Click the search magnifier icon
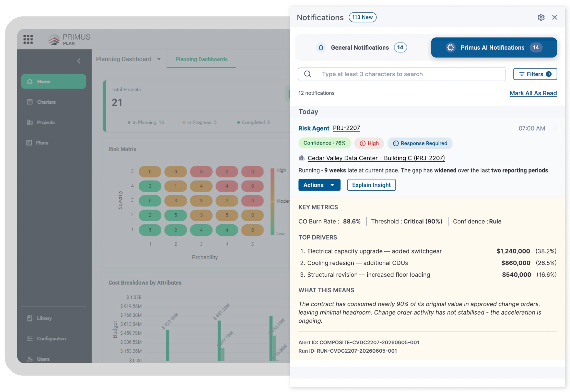This screenshot has width=570, height=392. [x=308, y=74]
